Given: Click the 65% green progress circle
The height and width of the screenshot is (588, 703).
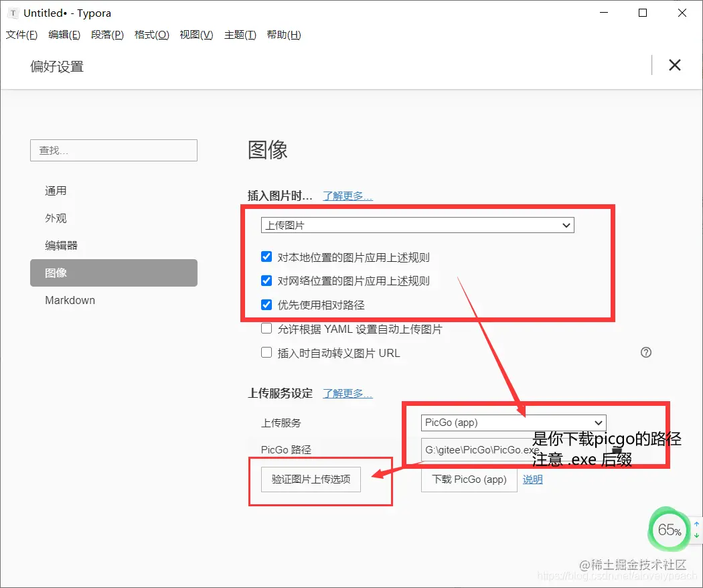Looking at the screenshot, I should pyautogui.click(x=668, y=530).
